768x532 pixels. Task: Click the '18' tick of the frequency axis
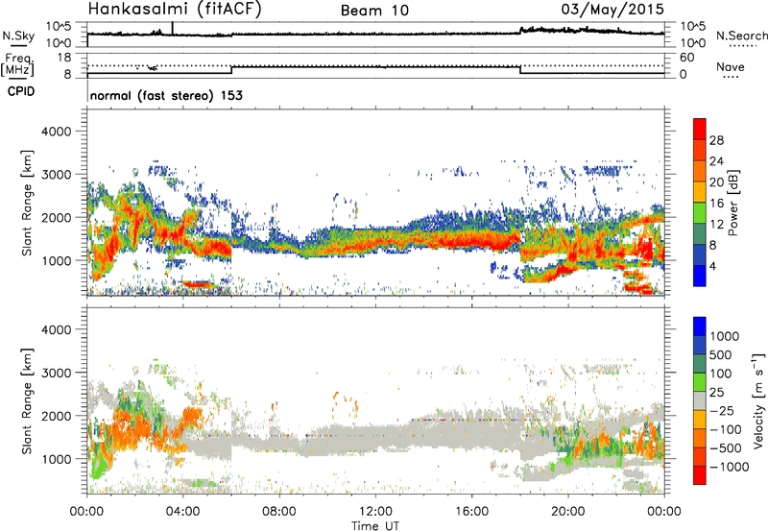[64, 58]
